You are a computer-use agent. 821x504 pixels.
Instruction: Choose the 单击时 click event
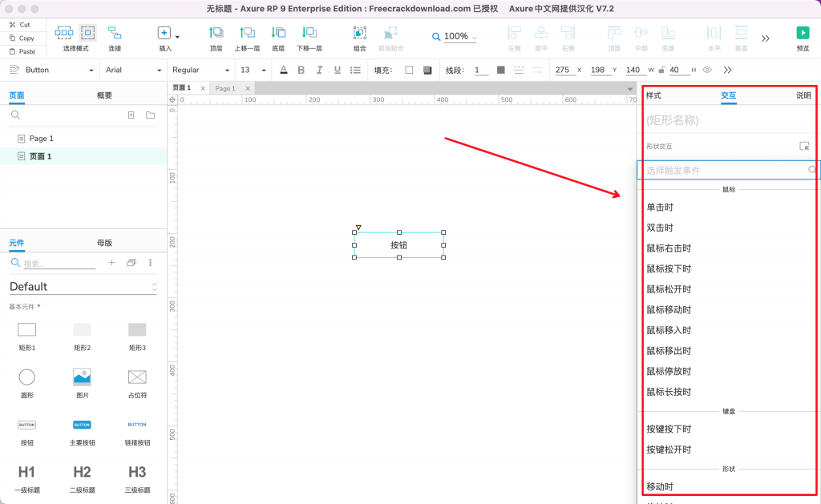(660, 208)
